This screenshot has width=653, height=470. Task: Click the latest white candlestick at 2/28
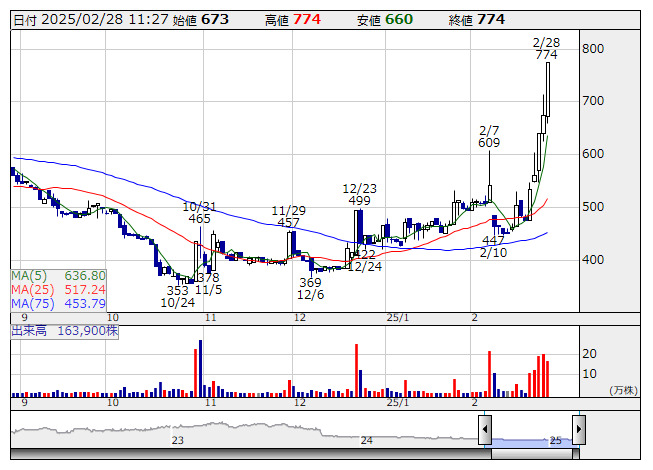(x=548, y=92)
